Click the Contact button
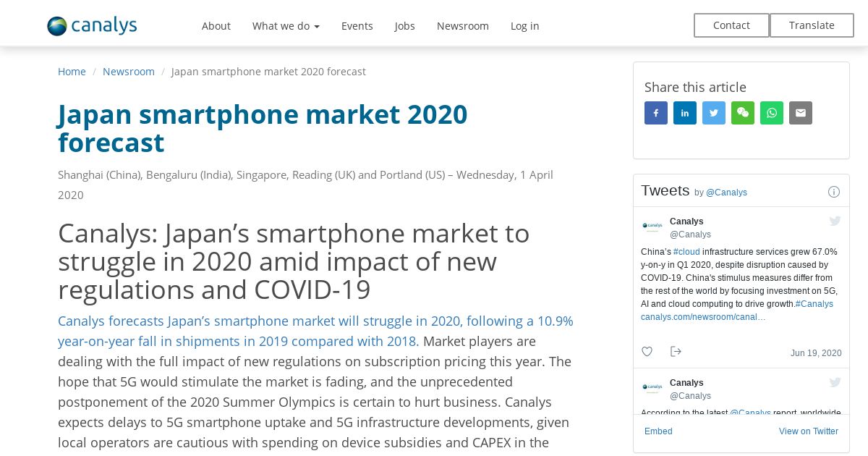Viewport: 868px width, 456px height. coord(731,25)
